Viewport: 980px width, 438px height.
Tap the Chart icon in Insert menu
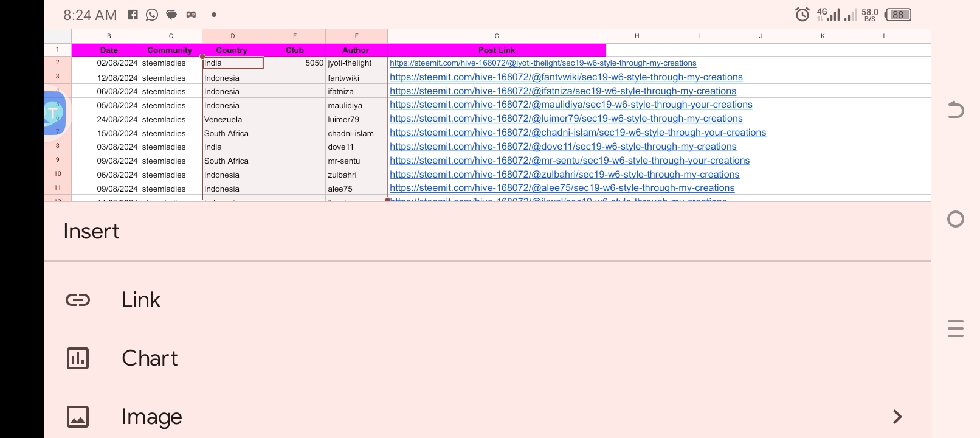coord(78,358)
